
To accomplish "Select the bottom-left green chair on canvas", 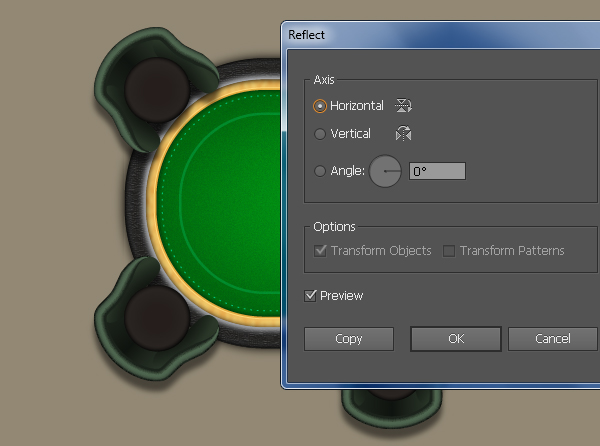I will pyautogui.click(x=155, y=318).
